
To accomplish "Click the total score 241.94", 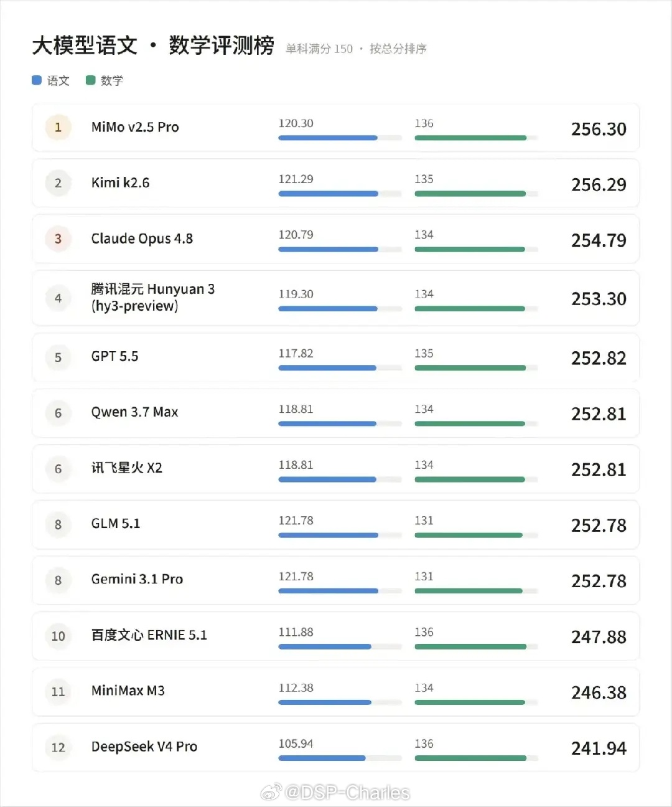I will pos(599,748).
